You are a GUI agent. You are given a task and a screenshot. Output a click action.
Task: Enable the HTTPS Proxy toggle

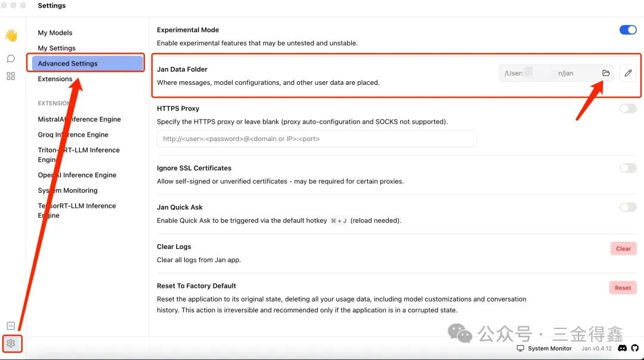click(x=628, y=109)
